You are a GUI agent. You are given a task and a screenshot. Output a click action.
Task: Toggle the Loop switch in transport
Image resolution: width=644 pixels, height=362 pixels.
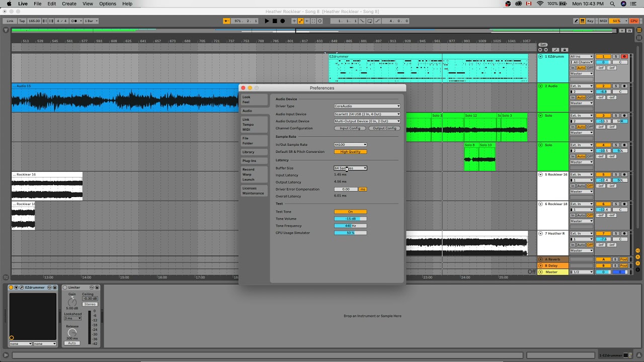click(x=370, y=21)
